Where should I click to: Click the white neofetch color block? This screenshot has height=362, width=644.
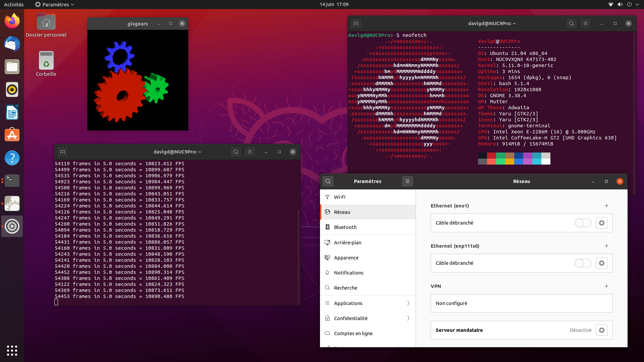pyautogui.click(x=546, y=162)
